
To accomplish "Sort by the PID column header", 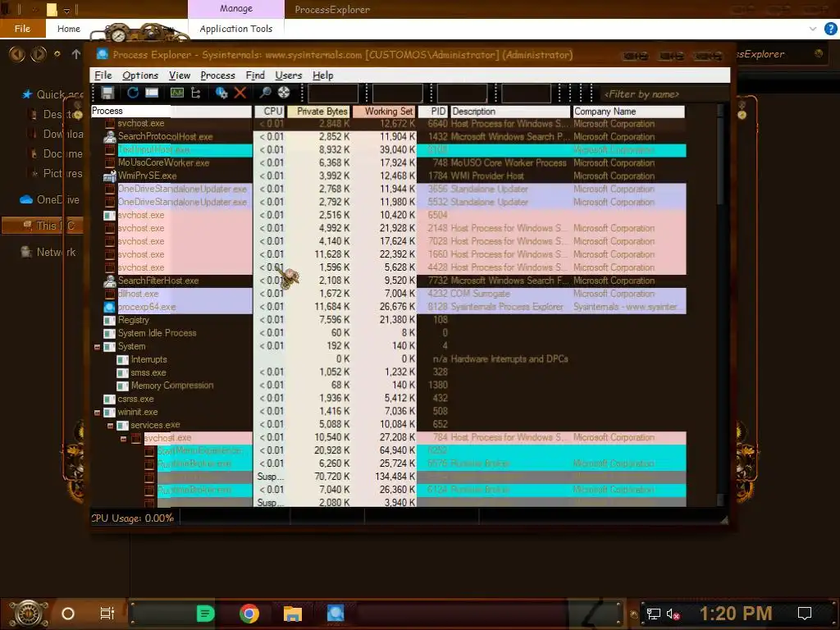I will click(432, 112).
